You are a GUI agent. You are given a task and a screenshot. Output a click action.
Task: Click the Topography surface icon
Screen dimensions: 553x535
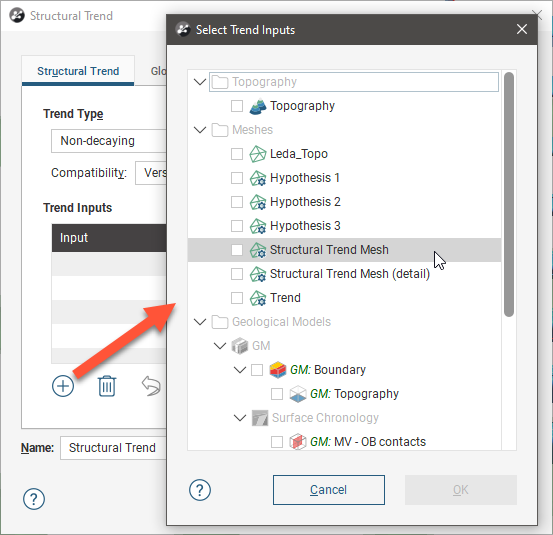pos(257,106)
